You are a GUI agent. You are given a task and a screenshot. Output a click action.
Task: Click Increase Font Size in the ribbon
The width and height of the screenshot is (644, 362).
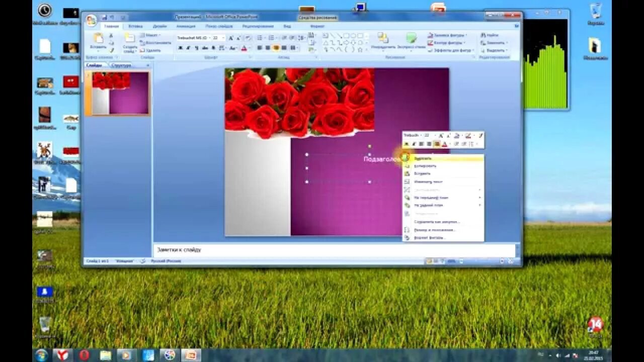(x=231, y=38)
